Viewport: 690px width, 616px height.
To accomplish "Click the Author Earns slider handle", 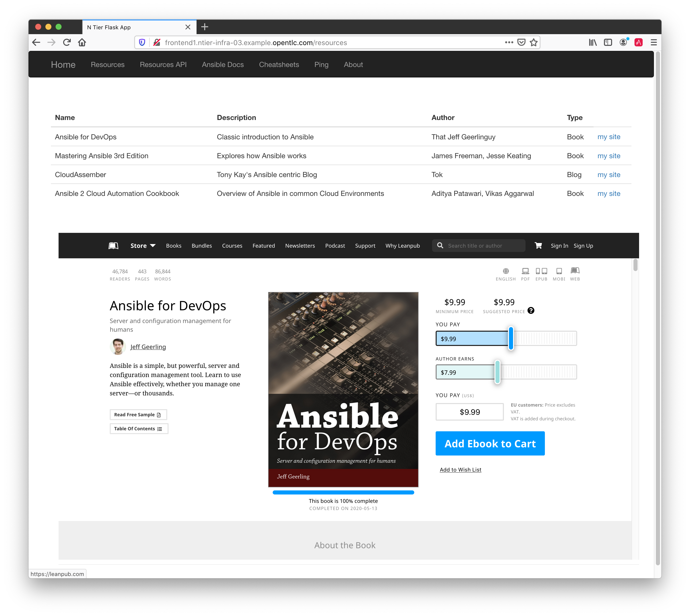I will [x=497, y=372].
